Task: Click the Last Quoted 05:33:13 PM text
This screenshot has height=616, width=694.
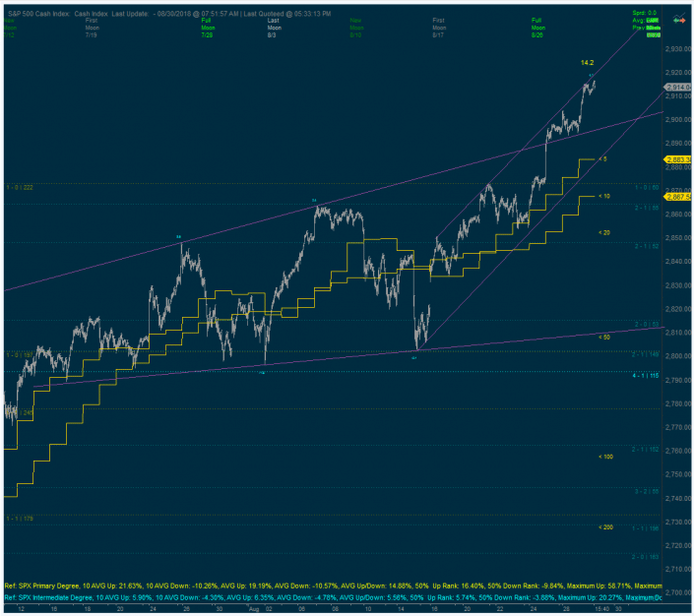Action: (x=287, y=14)
